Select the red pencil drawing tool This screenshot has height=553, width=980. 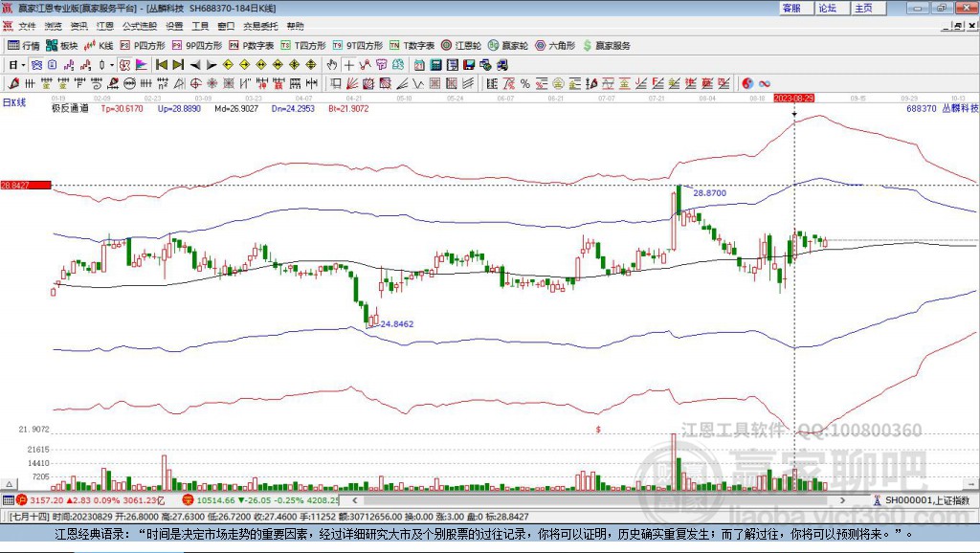coord(13,83)
